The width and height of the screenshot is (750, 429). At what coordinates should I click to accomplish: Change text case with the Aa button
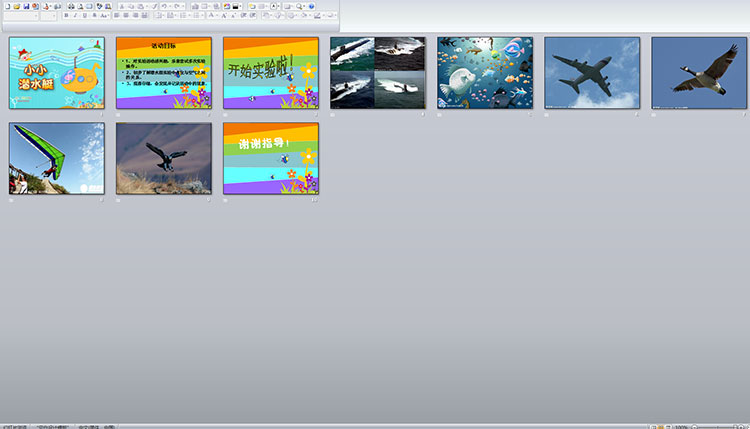coord(103,15)
